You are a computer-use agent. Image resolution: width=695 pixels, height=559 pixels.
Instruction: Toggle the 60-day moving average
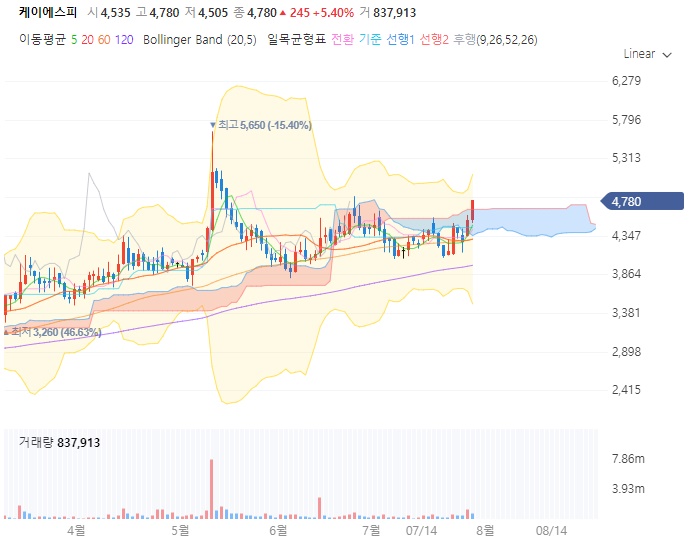coord(104,40)
